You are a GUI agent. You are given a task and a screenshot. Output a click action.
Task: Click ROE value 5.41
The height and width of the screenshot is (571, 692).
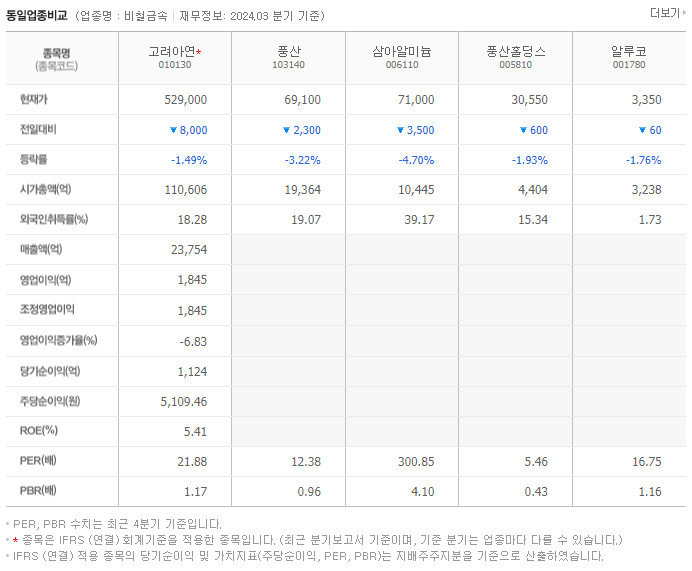195,432
